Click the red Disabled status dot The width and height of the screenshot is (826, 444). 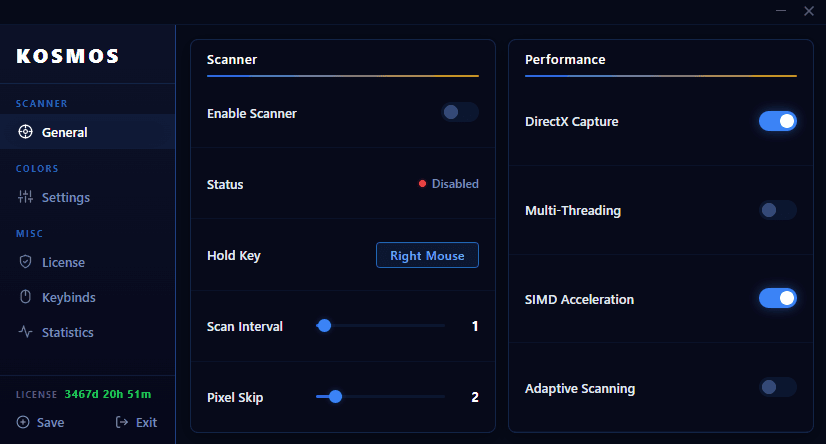[x=422, y=184]
